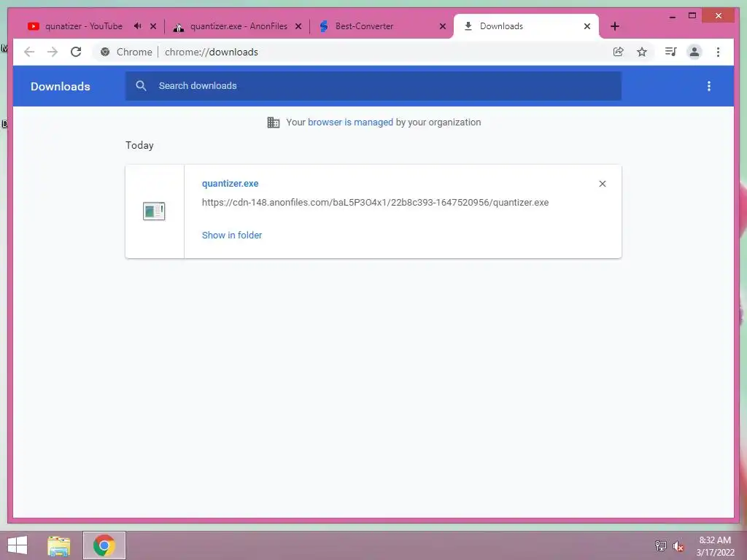Screen dimensions: 747x560
Task: Open the quantizer.exe file link
Action: pyautogui.click(x=230, y=183)
